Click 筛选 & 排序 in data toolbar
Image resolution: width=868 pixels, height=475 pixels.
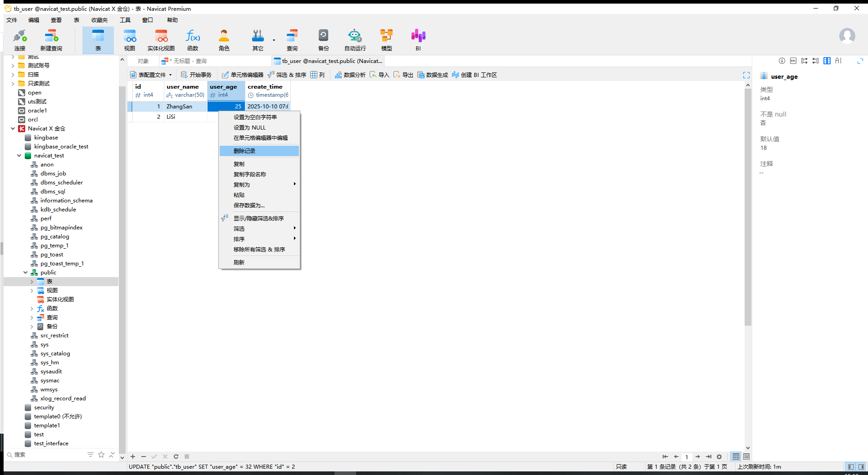pos(287,75)
